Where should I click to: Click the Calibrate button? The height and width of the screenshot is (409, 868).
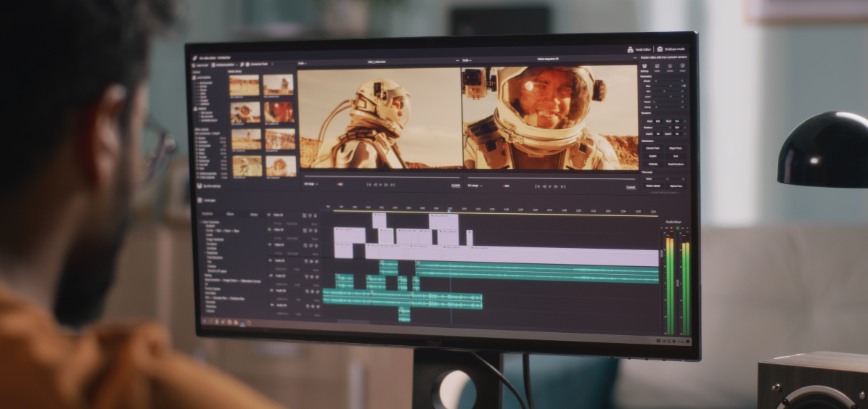pyautogui.click(x=652, y=164)
